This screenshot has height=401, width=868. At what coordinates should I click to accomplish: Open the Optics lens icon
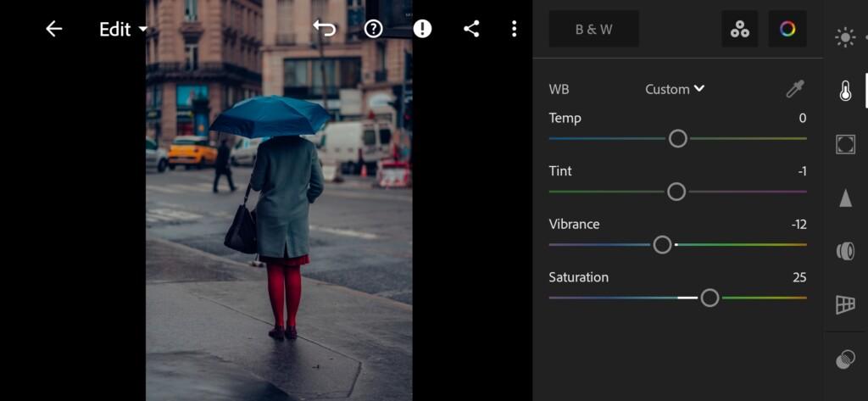845,251
